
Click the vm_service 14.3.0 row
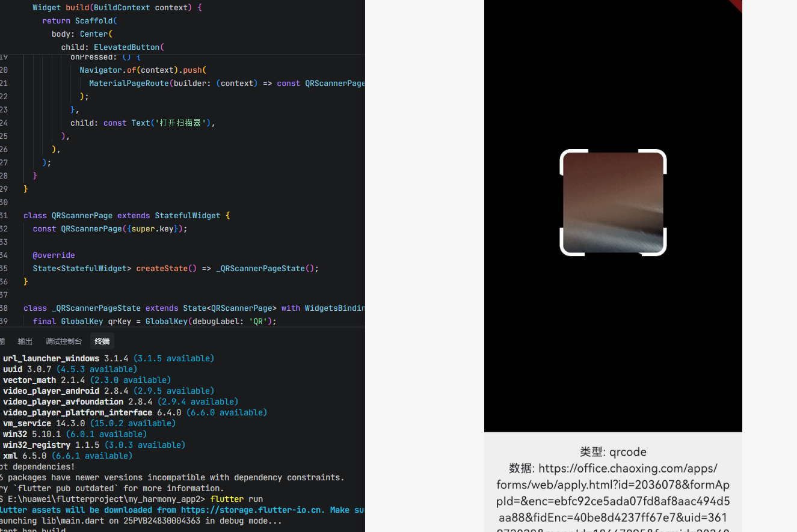tap(89, 423)
